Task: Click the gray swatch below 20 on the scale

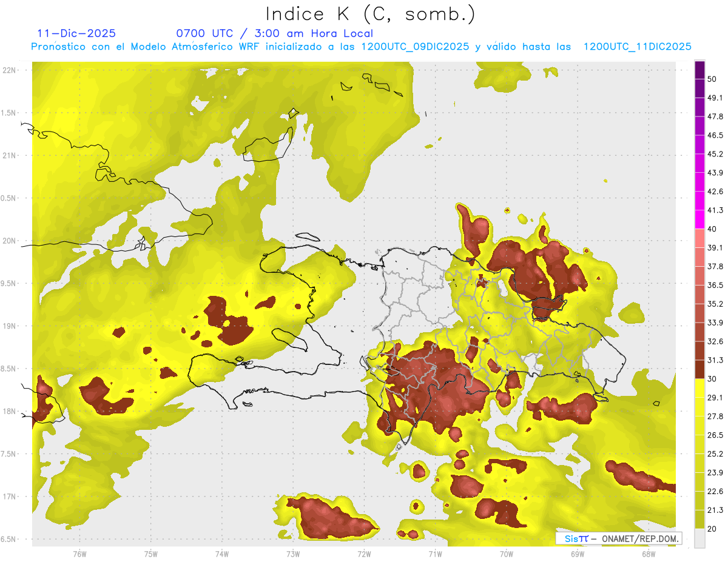Action: tap(700, 538)
